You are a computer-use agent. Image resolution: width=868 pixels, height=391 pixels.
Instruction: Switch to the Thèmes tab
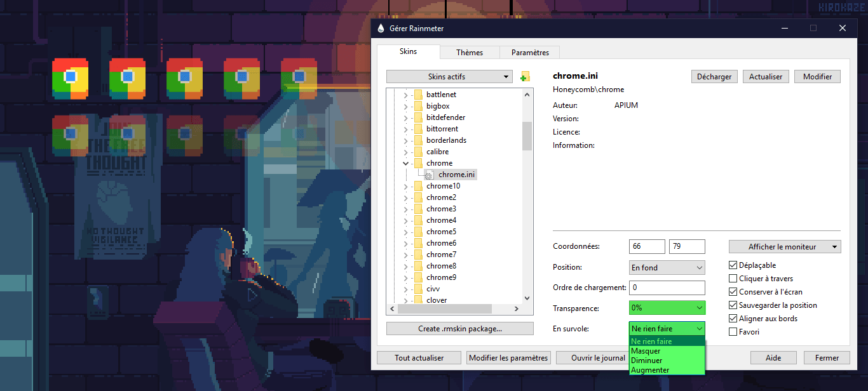[470, 53]
